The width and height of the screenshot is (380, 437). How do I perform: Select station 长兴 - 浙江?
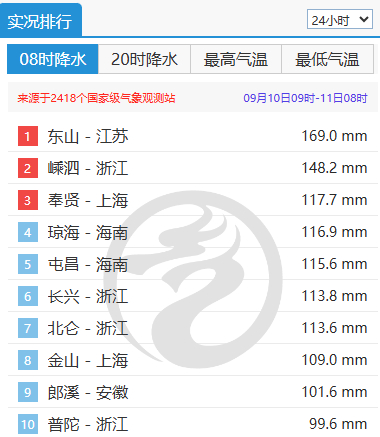[x=88, y=296]
